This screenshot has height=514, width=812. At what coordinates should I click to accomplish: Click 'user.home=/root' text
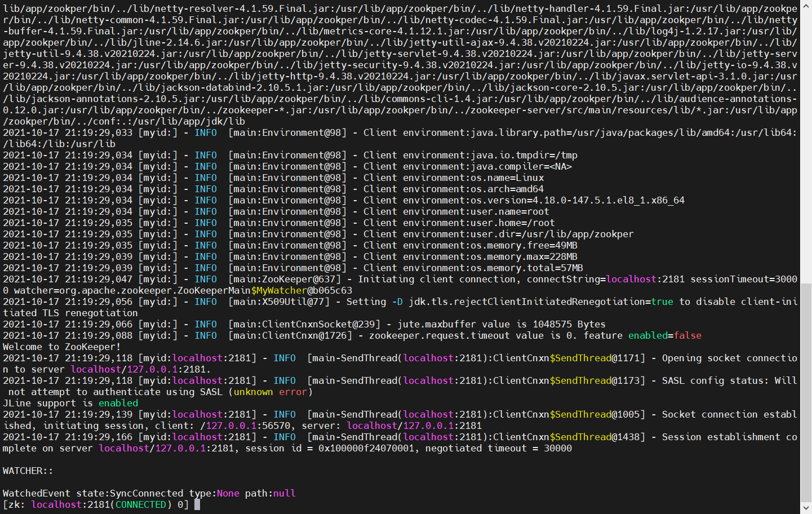pos(513,223)
